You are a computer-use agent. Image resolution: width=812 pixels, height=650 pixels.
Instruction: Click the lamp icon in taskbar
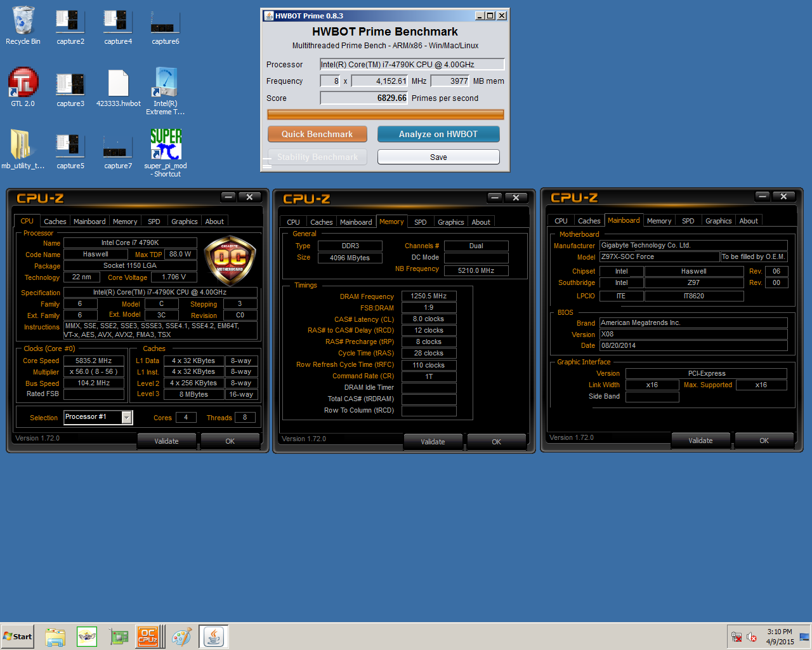tap(87, 637)
